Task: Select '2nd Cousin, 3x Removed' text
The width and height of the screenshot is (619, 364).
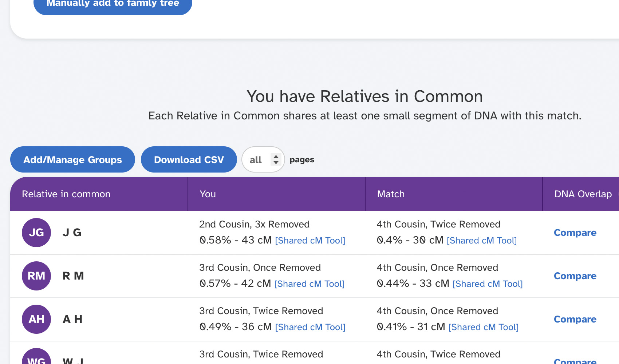Action: click(x=254, y=224)
